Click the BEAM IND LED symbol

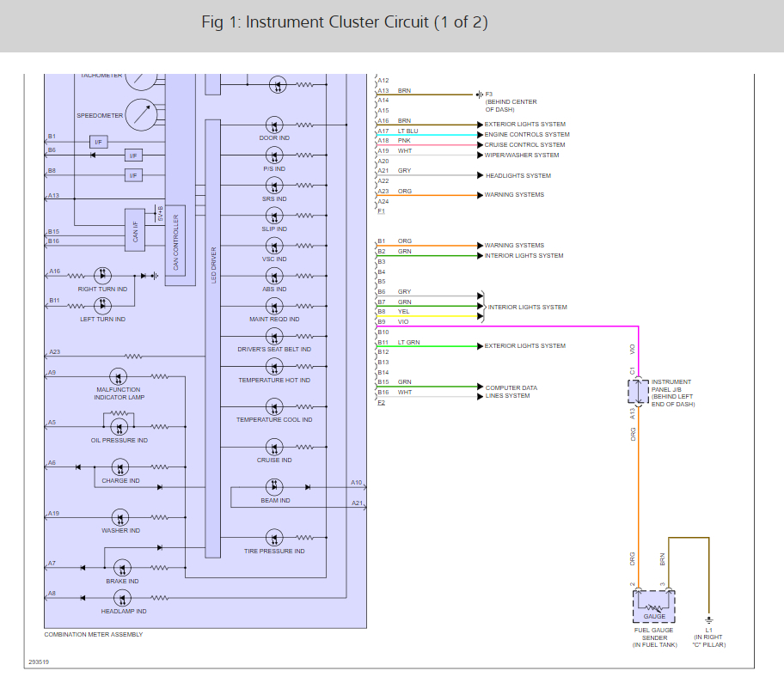point(274,486)
